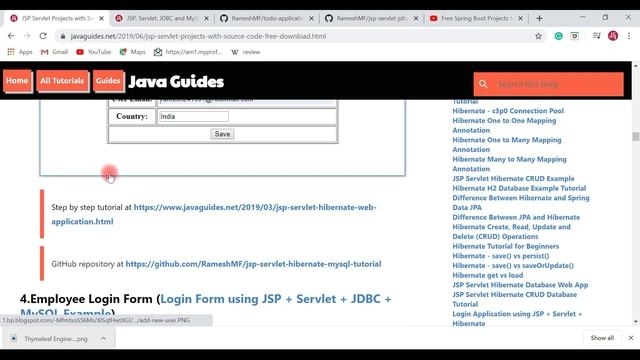Open the YouTube bookmark
The image size is (640, 360).
point(93,52)
